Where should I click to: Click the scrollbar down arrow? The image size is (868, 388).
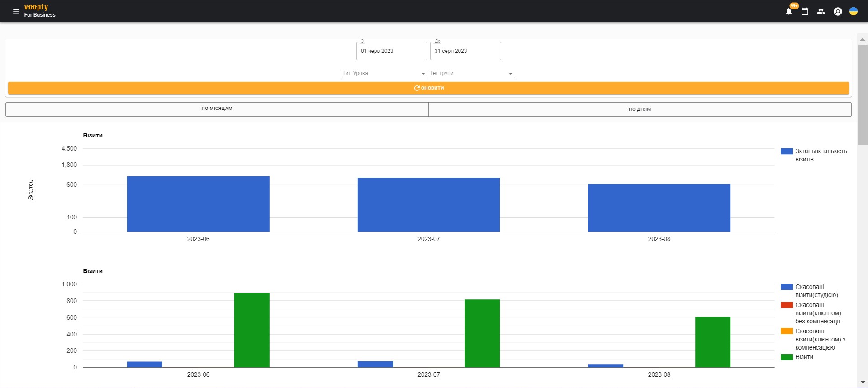[x=863, y=383]
